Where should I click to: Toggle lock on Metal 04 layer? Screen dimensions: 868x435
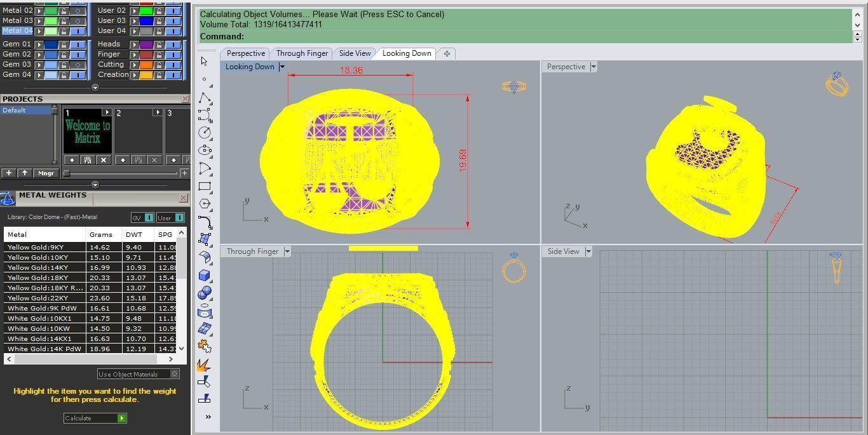pos(64,30)
